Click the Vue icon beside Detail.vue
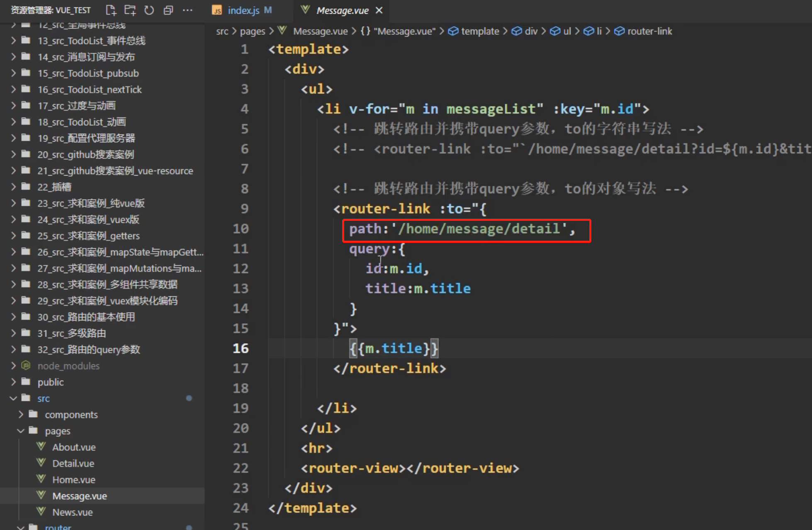 point(41,463)
